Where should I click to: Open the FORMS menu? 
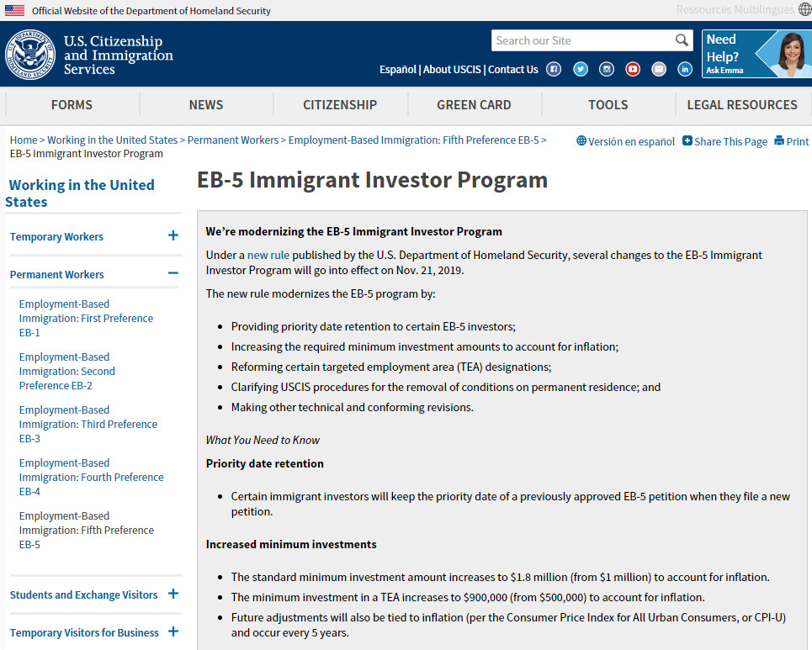pos(72,105)
